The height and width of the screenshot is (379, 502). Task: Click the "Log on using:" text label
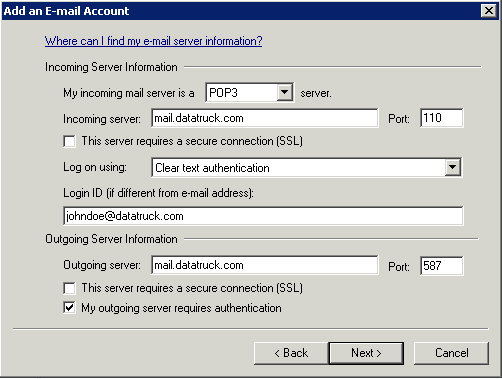(x=95, y=167)
